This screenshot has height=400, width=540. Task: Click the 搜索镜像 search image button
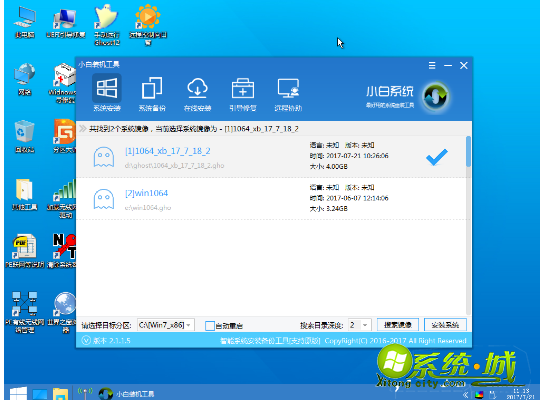(398, 325)
